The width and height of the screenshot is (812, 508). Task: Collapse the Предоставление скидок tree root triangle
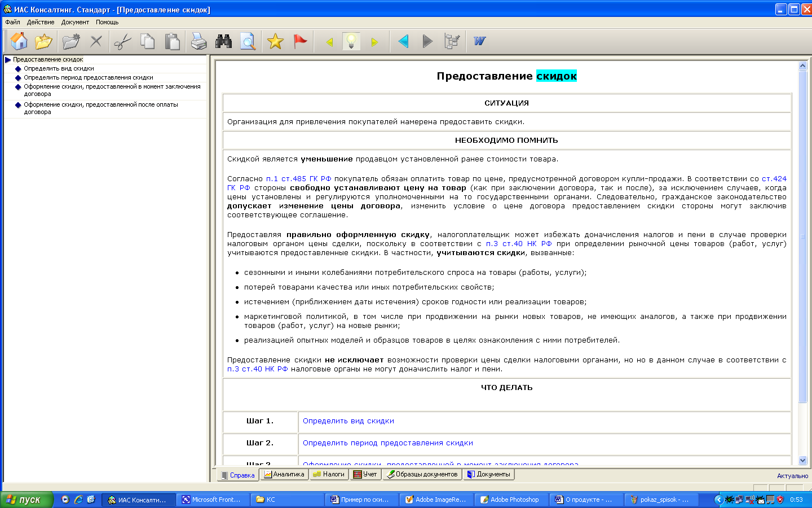(8, 59)
